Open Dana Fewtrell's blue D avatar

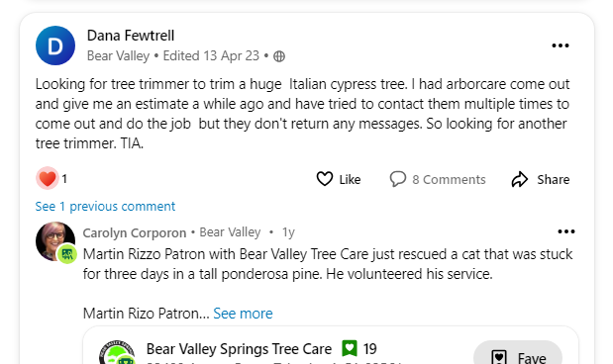point(55,45)
